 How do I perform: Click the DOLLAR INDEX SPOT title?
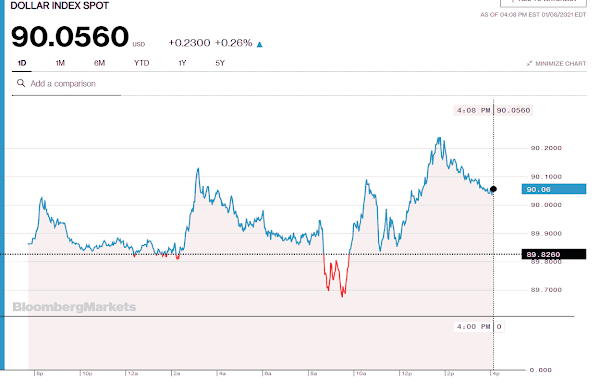pyautogui.click(x=60, y=6)
